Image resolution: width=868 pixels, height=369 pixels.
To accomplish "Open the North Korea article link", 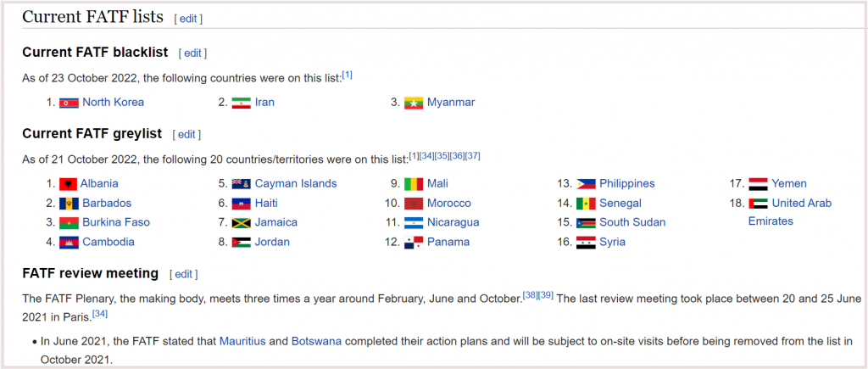I will coord(113,103).
